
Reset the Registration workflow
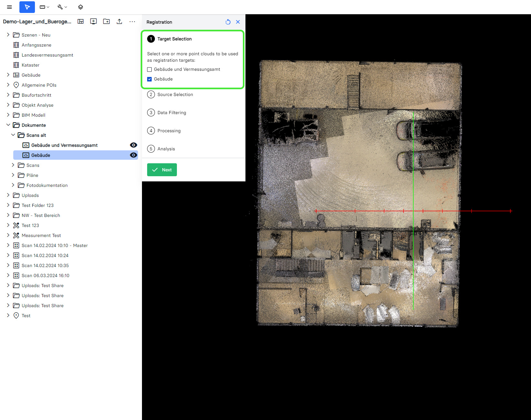point(228,22)
